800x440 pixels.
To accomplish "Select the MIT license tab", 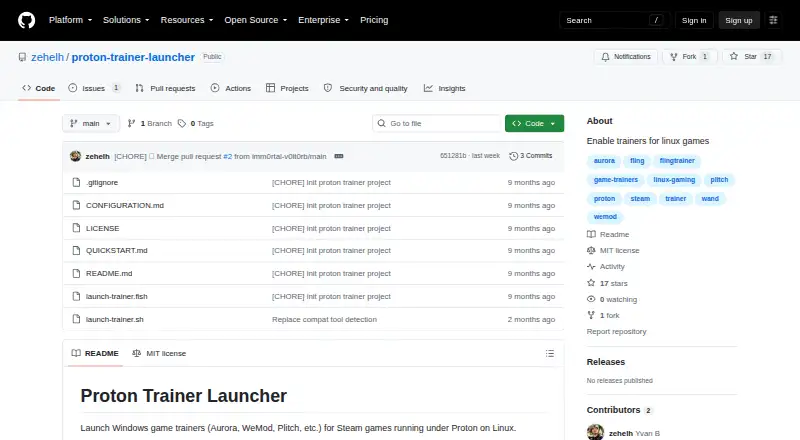I will click(x=159, y=353).
